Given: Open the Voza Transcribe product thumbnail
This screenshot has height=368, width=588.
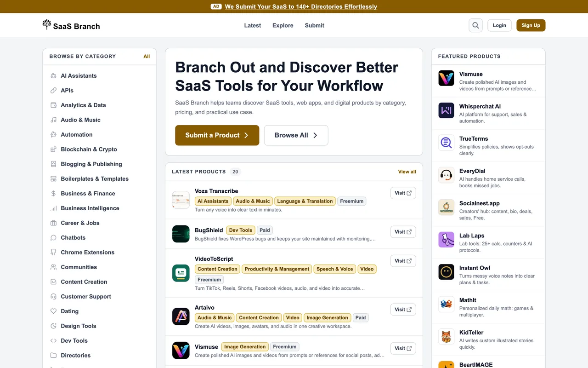Looking at the screenshot, I should [x=181, y=200].
